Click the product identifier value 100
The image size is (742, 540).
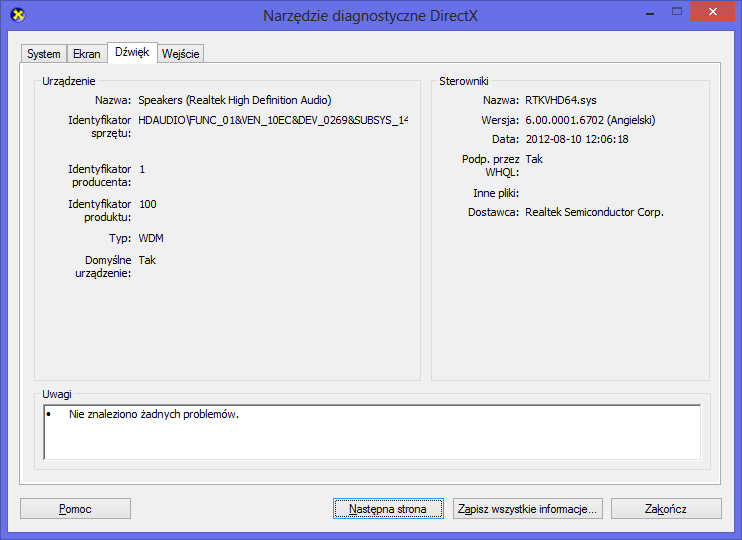(x=148, y=204)
